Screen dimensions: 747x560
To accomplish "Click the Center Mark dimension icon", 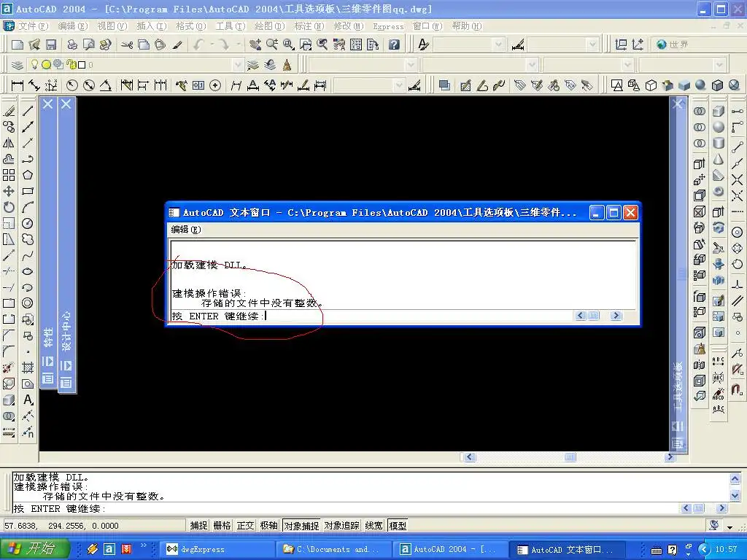I will tap(215, 86).
